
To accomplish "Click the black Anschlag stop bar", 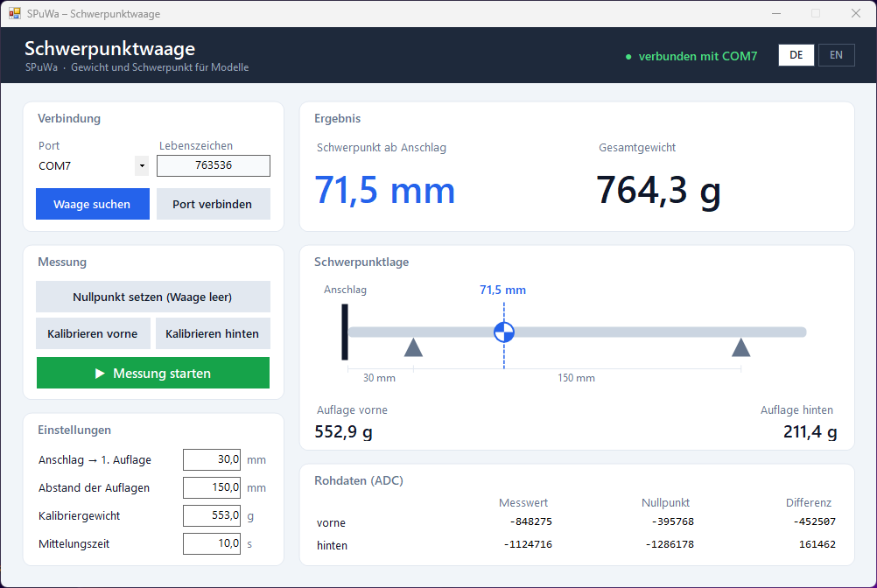I will [x=345, y=332].
